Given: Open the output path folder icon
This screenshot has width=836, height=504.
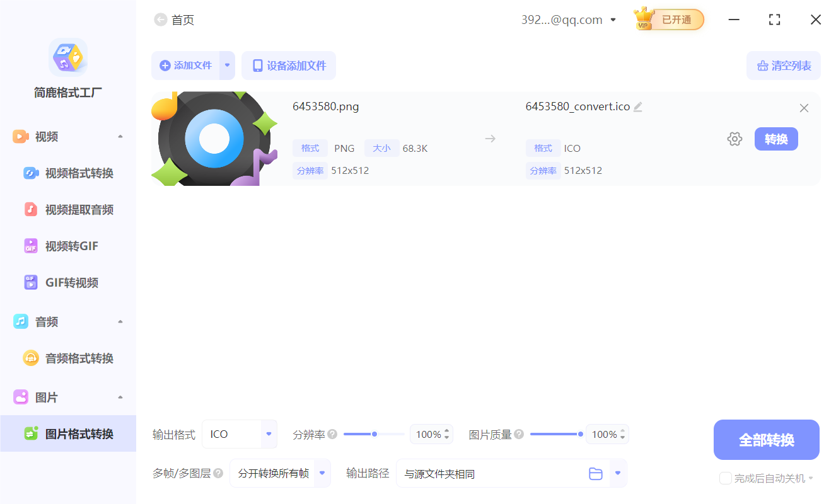Looking at the screenshot, I should [596, 473].
